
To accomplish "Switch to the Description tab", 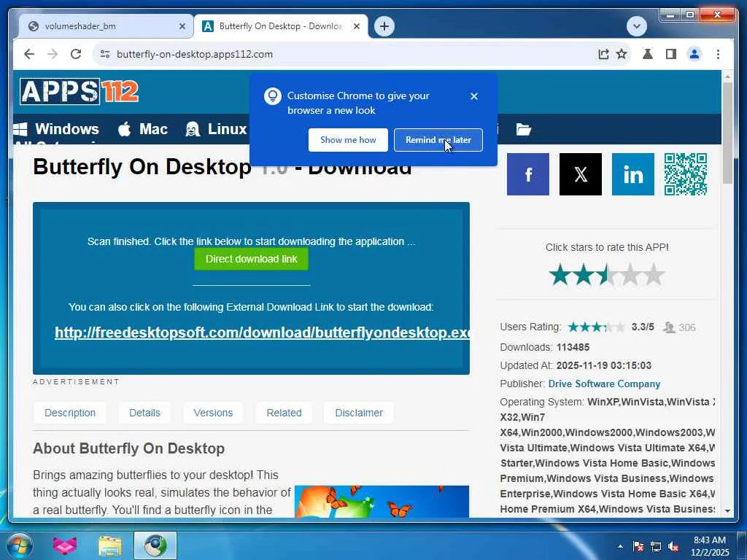I will 70,413.
